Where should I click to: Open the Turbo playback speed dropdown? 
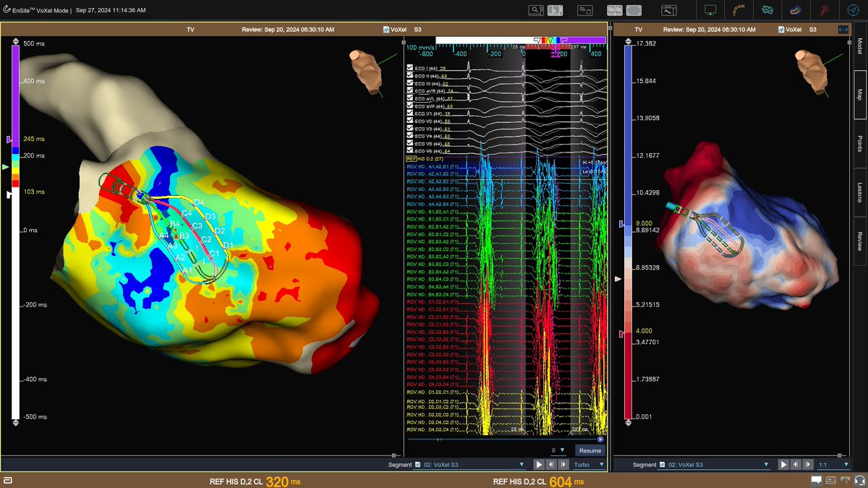590,464
